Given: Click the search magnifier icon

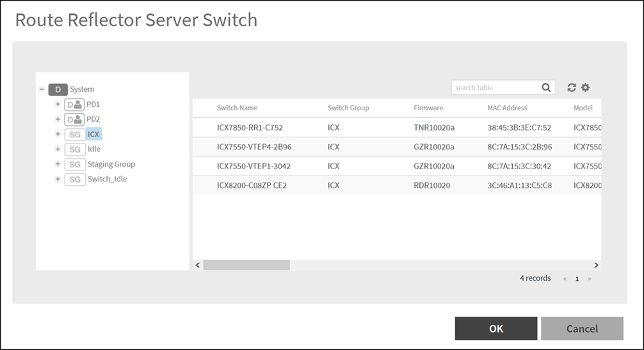Looking at the screenshot, I should pos(546,88).
